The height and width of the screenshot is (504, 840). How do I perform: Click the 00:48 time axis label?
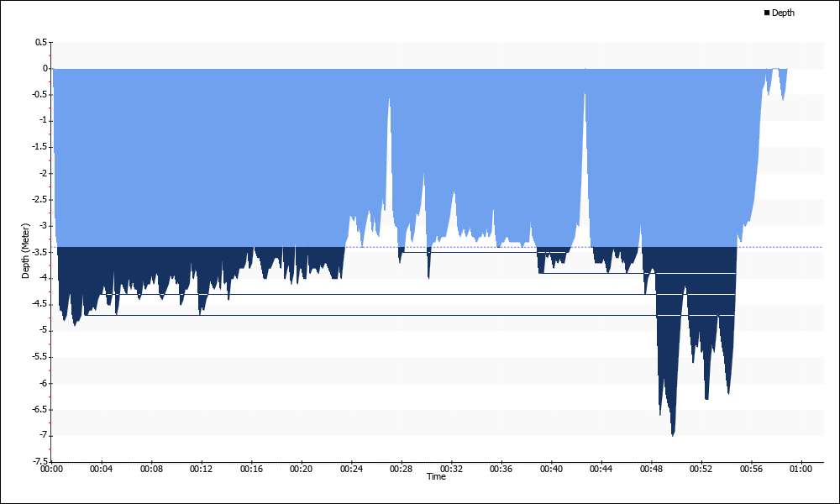pyautogui.click(x=651, y=469)
